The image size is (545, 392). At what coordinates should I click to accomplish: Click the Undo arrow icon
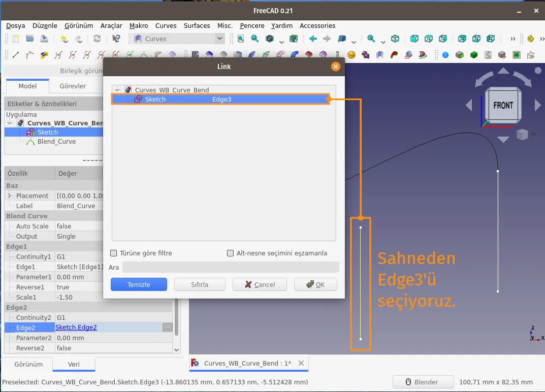tap(64, 39)
